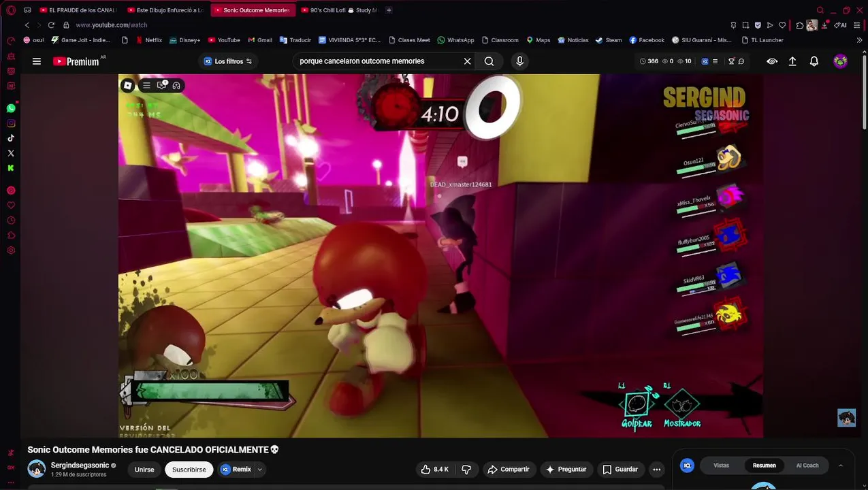Open the list icon on video overlay

click(x=146, y=85)
